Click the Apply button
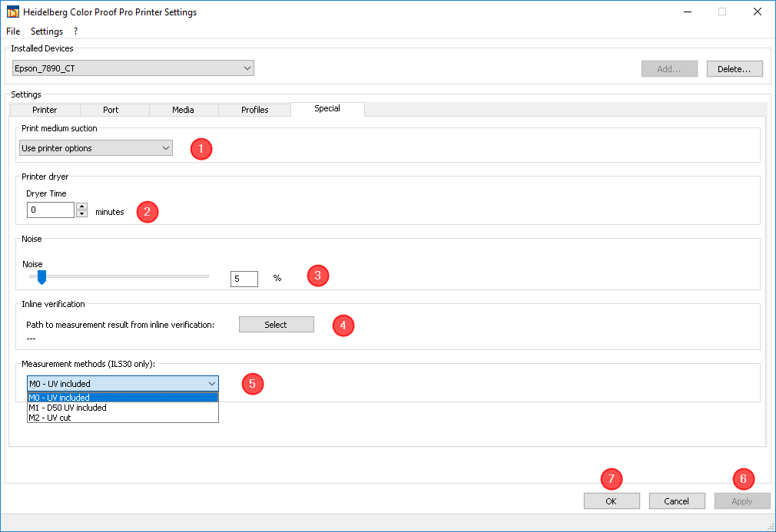 point(742,501)
